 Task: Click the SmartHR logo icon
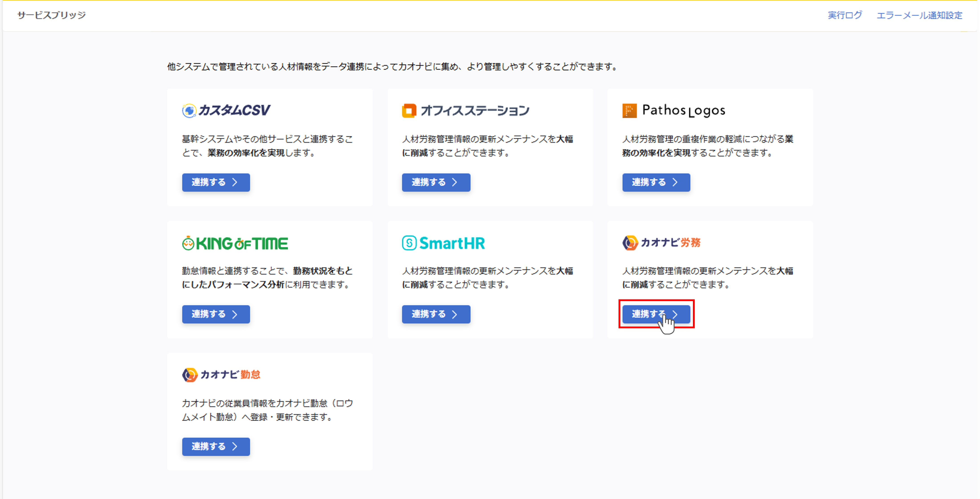point(409,243)
